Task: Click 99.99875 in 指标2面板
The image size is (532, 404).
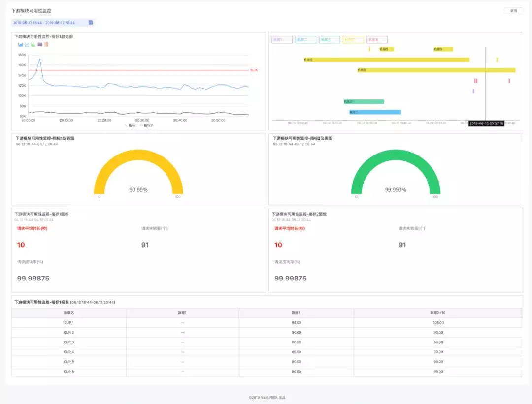Action: point(291,278)
